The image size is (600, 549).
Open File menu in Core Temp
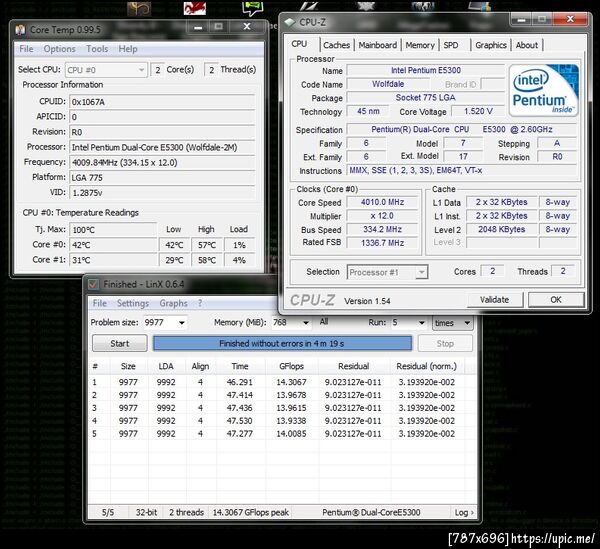[x=26, y=49]
